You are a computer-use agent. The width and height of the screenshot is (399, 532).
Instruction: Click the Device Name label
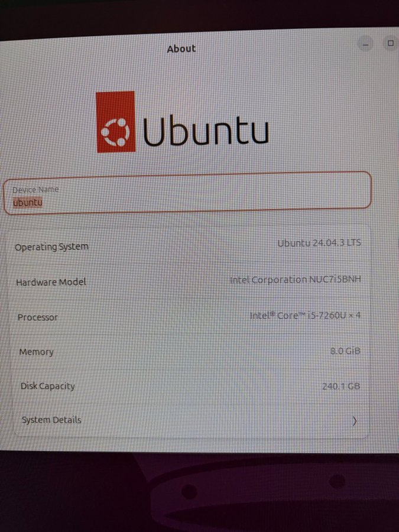(35, 190)
